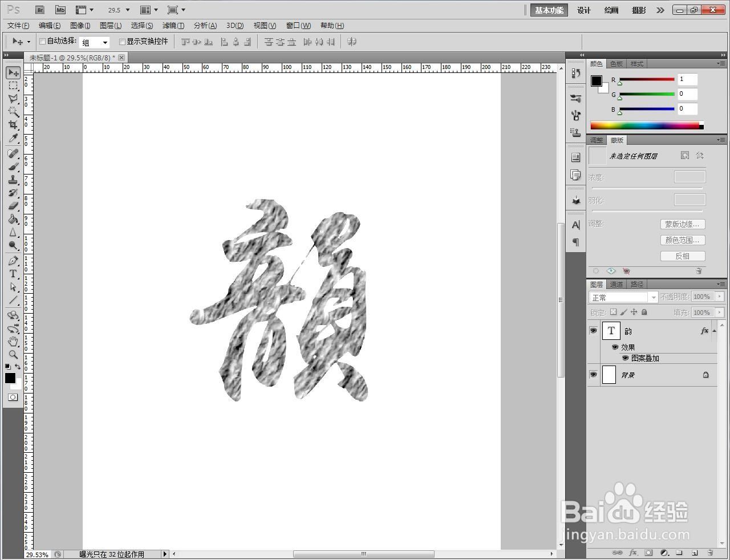Click the Add layer style fx icon
Viewport: 730px width, 560px height.
(x=633, y=553)
